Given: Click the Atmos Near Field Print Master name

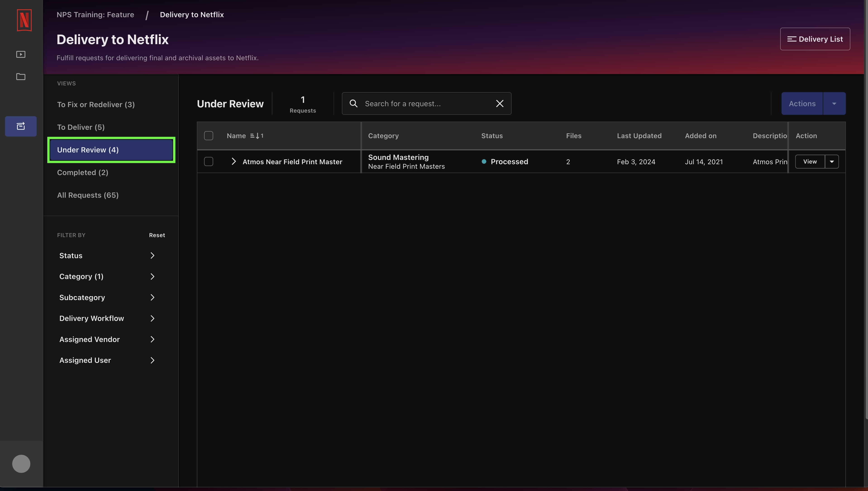Looking at the screenshot, I should tap(292, 161).
